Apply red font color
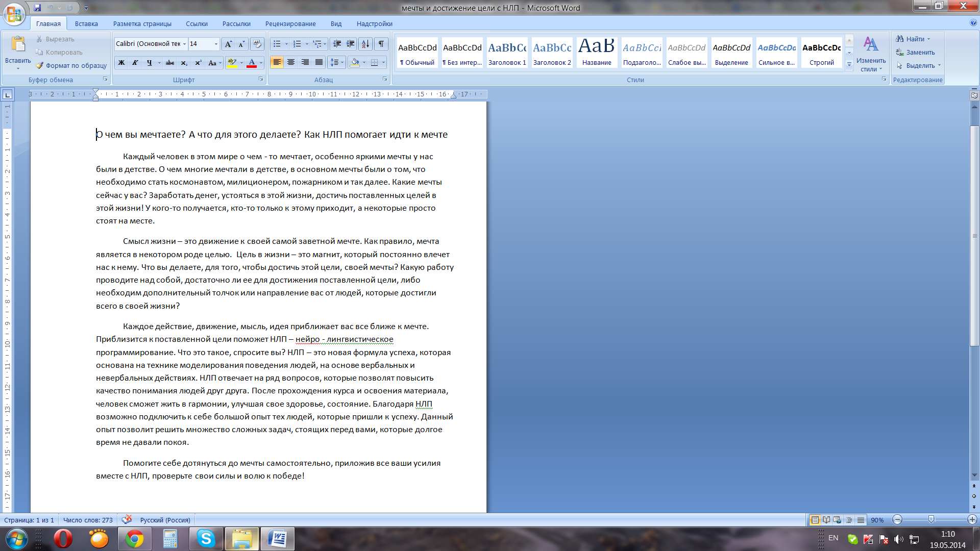This screenshot has height=551, width=980. [x=252, y=63]
